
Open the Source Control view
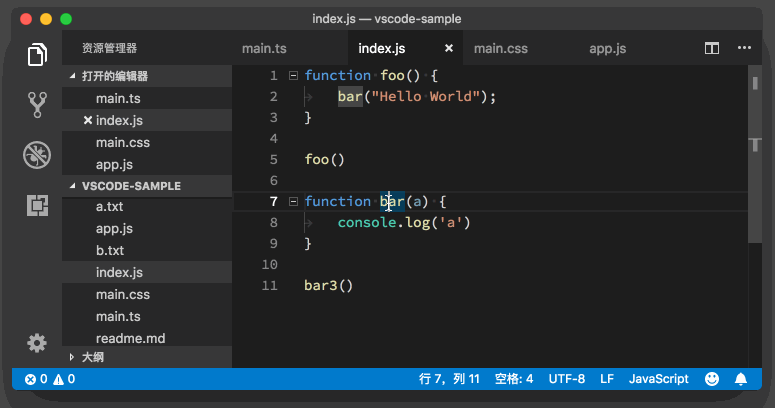[x=37, y=103]
